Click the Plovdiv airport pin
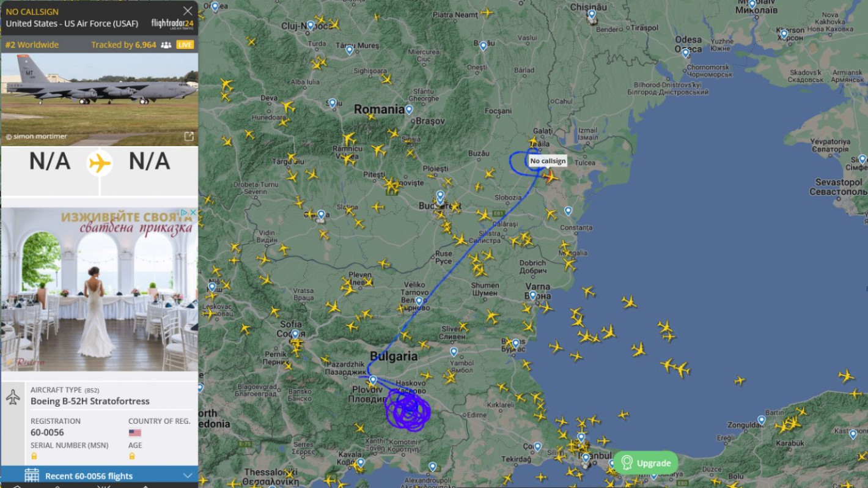The width and height of the screenshot is (868, 488). [373, 381]
